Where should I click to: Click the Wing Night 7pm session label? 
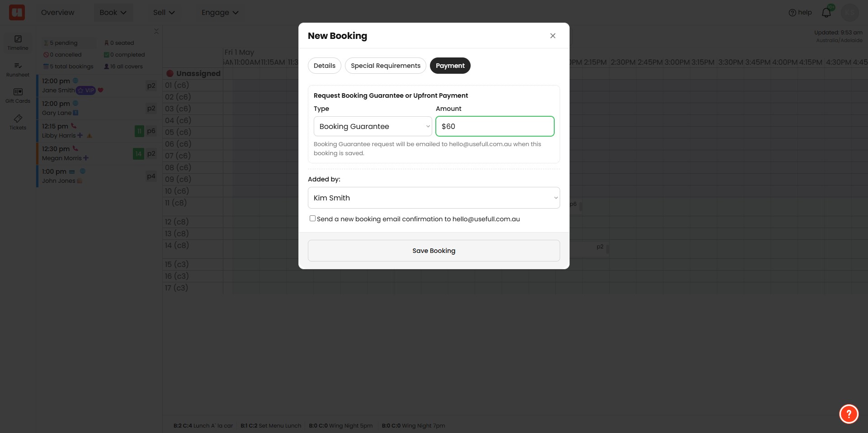click(x=414, y=426)
